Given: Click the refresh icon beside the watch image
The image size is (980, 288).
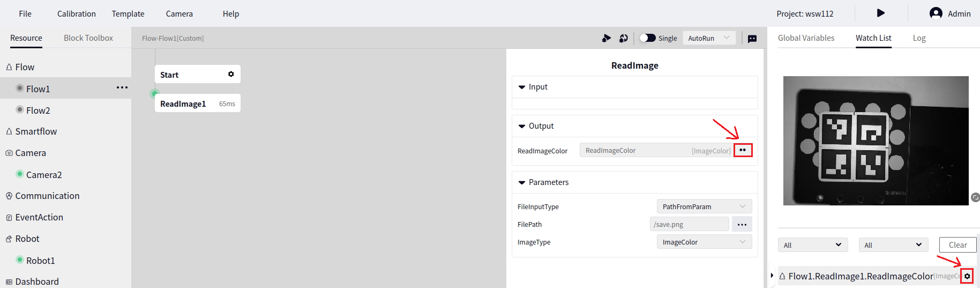Looking at the screenshot, I should [x=976, y=197].
